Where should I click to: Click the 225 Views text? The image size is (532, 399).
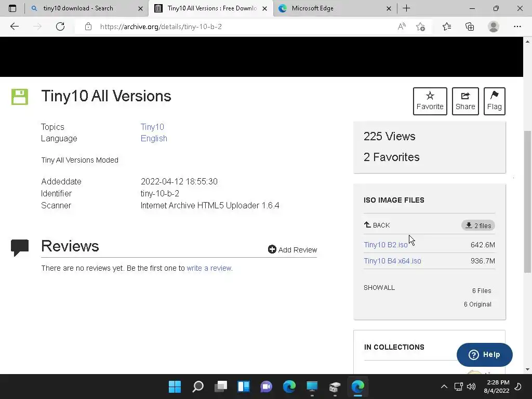tap(390, 137)
